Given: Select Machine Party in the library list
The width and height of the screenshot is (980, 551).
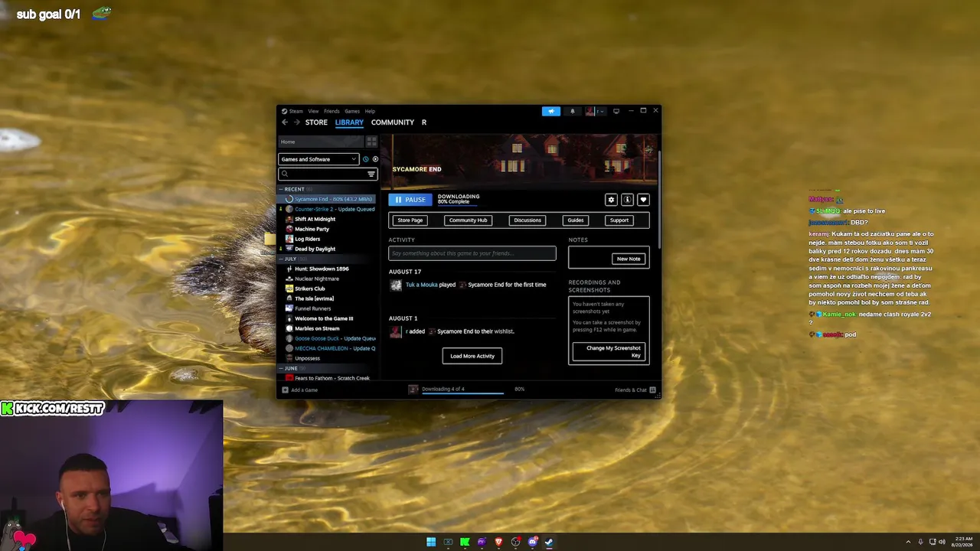Looking at the screenshot, I should point(328,229).
